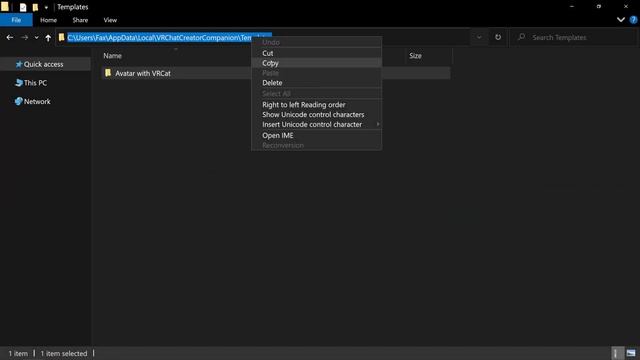Open Help via question mark icon
The height and width of the screenshot is (360, 640).
pos(633,20)
